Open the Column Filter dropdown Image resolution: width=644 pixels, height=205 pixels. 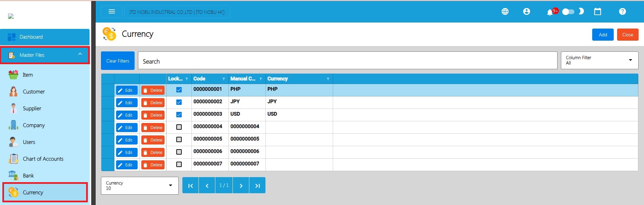[599, 60]
